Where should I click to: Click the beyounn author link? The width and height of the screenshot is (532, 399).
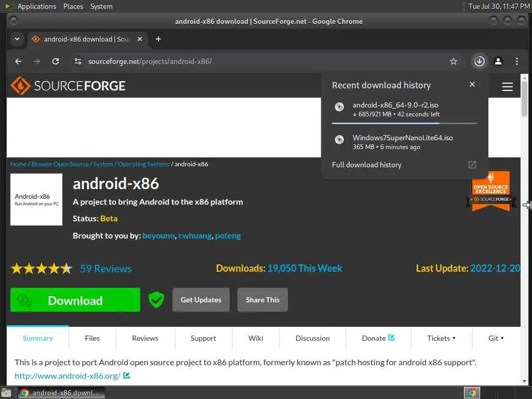point(158,236)
